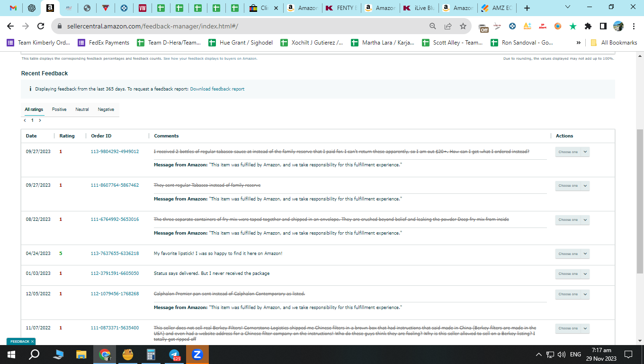Open order 111-6764992-5653016
Image resolution: width=644 pixels, height=364 pixels.
pos(115,219)
